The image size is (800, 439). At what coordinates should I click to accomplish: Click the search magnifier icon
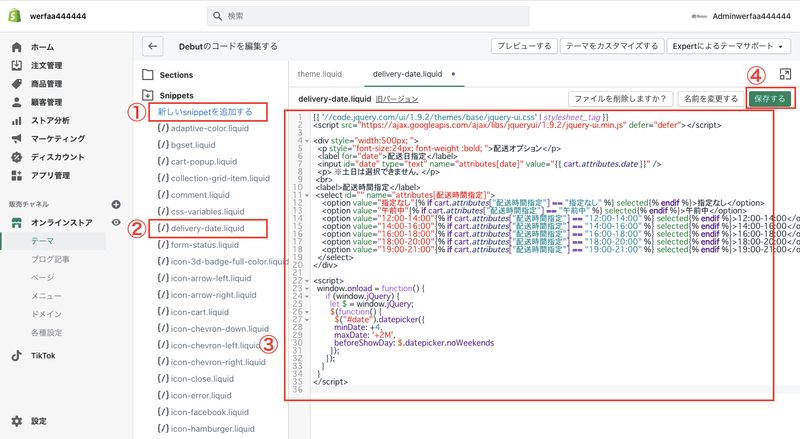217,16
